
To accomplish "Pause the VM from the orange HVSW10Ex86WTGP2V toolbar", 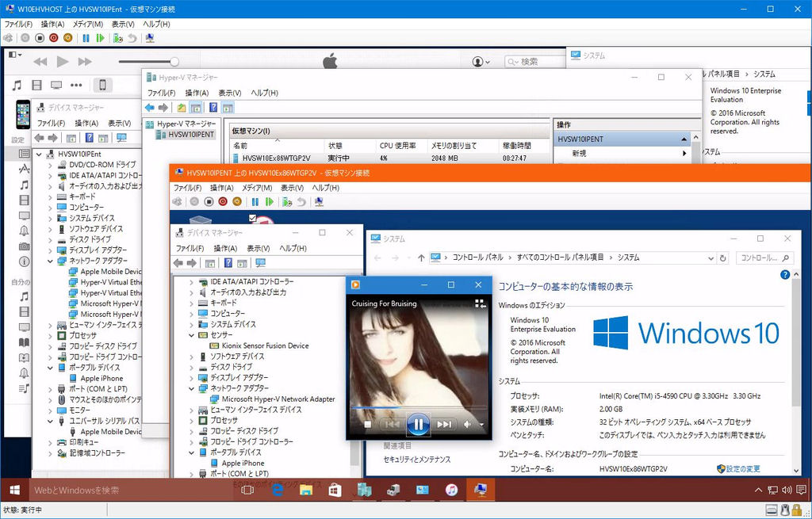I will click(255, 202).
